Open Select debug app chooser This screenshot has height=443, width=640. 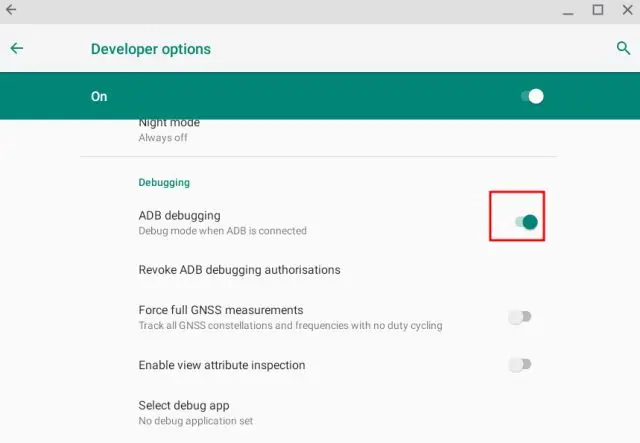184,405
